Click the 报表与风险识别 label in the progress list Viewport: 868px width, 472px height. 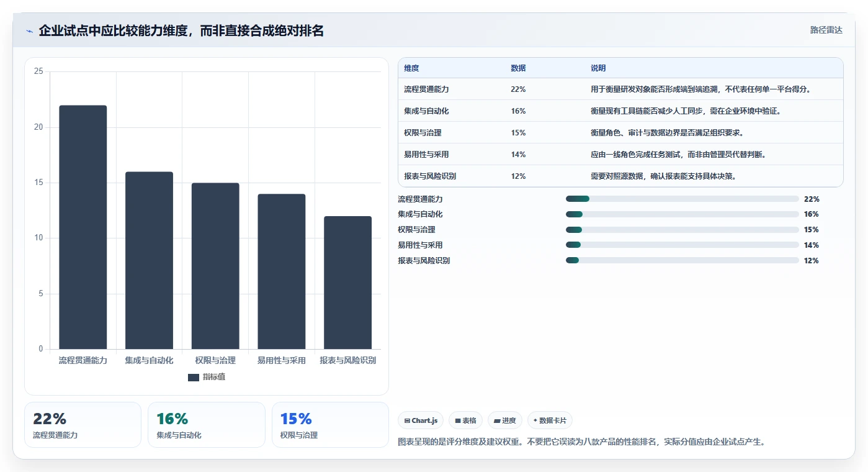pyautogui.click(x=424, y=260)
